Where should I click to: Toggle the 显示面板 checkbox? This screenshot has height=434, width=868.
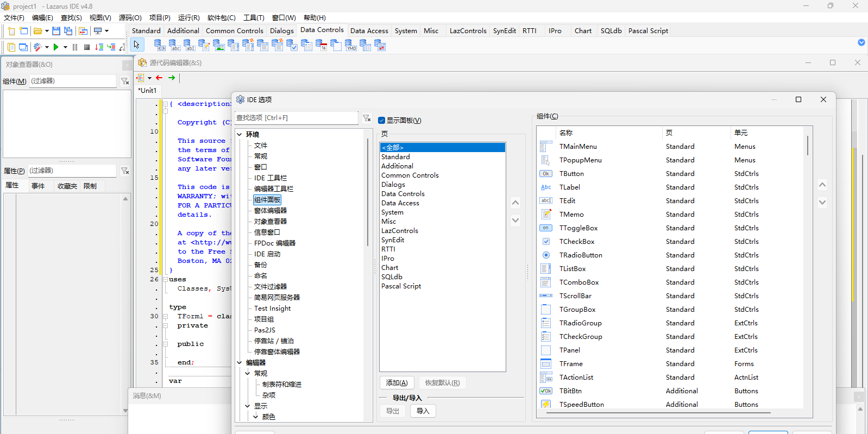click(x=381, y=121)
